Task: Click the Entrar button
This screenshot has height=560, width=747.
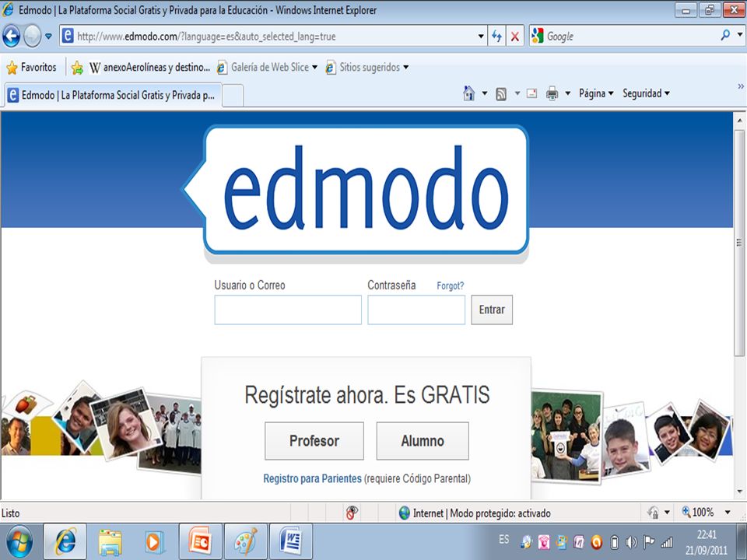Action: 492,310
